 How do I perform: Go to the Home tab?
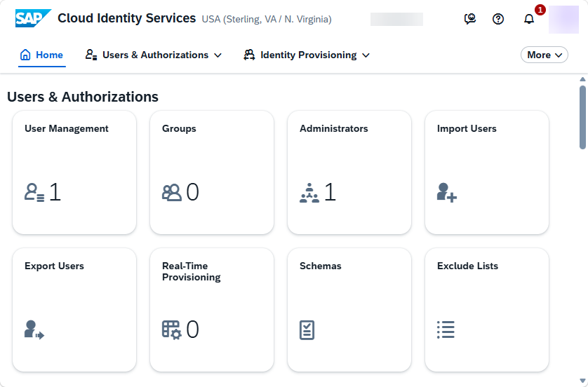coord(41,55)
